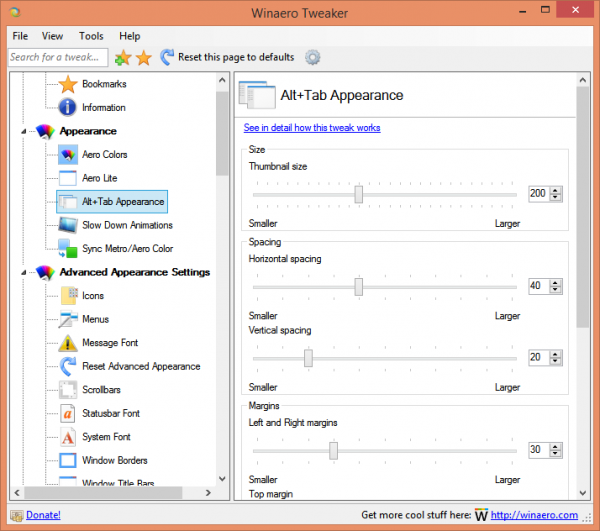Image resolution: width=600 pixels, height=531 pixels.
Task: Click the Left and Right margins slider handle
Action: (x=333, y=451)
